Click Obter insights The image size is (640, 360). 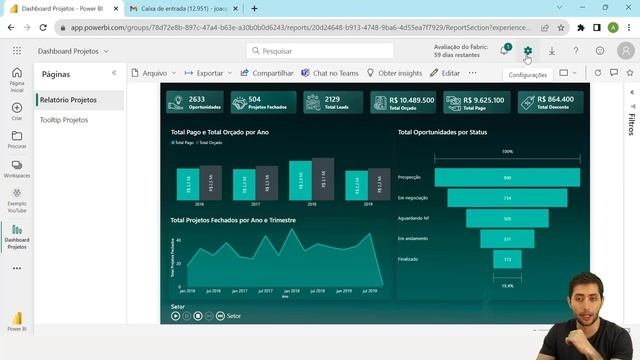pos(394,73)
